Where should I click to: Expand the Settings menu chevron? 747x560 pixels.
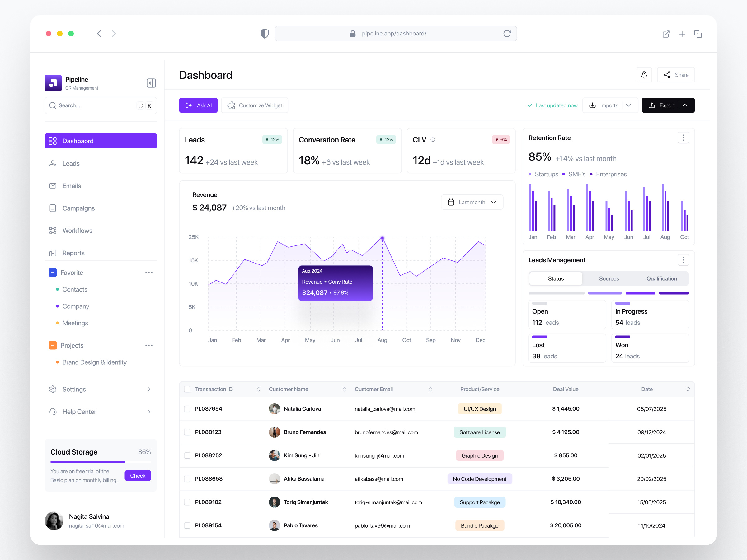(148, 389)
